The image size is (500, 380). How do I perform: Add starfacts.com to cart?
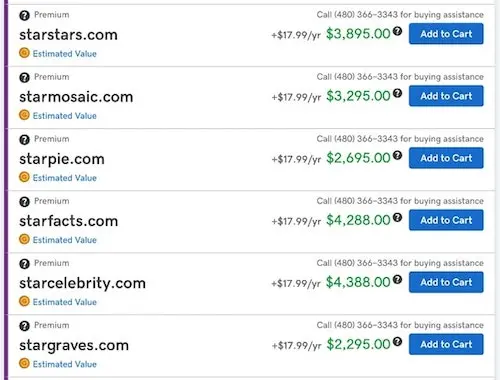click(446, 220)
